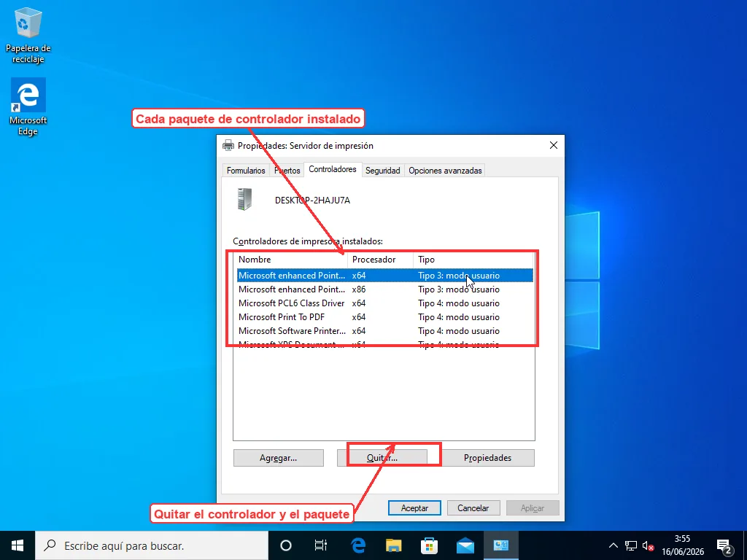747x560 pixels.
Task: Click the muted volume tray icon
Action: click(x=648, y=545)
